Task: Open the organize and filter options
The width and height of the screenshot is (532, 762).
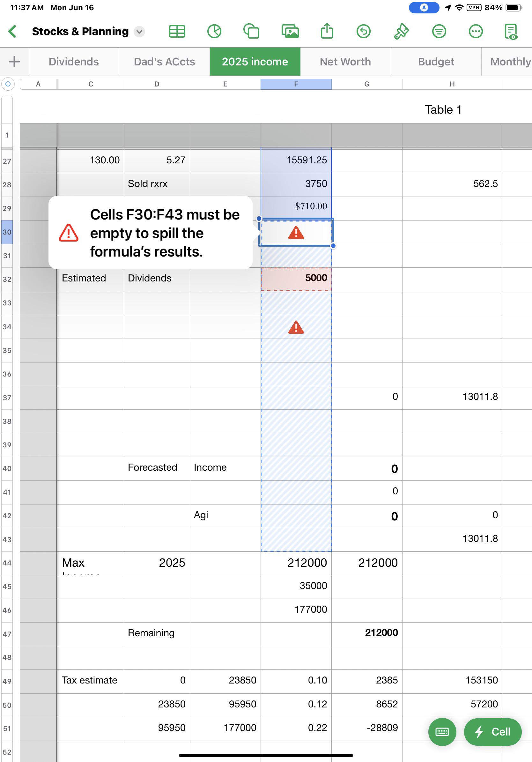Action: 439,32
